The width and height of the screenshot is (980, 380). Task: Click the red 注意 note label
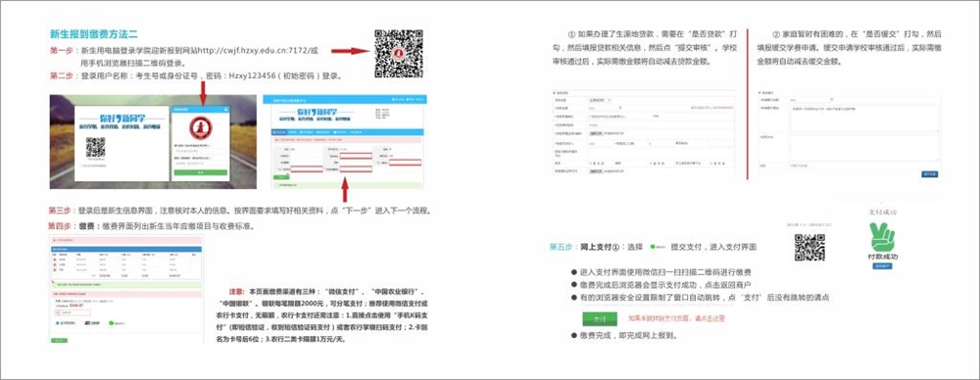point(236,291)
